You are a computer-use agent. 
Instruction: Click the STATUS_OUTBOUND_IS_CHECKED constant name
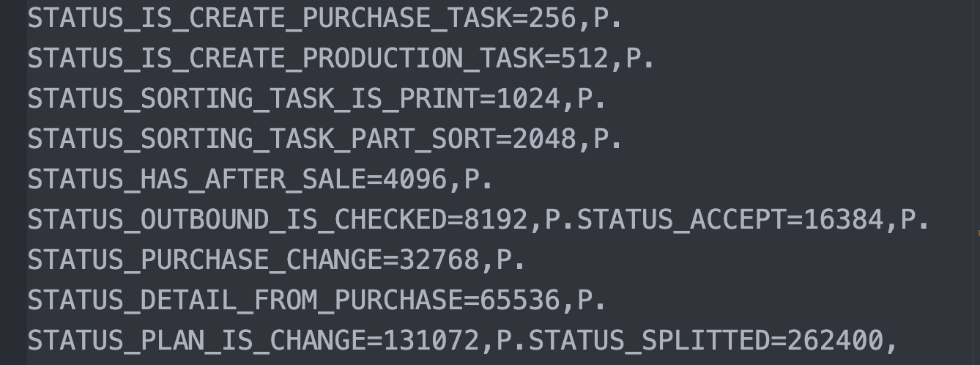(237, 219)
